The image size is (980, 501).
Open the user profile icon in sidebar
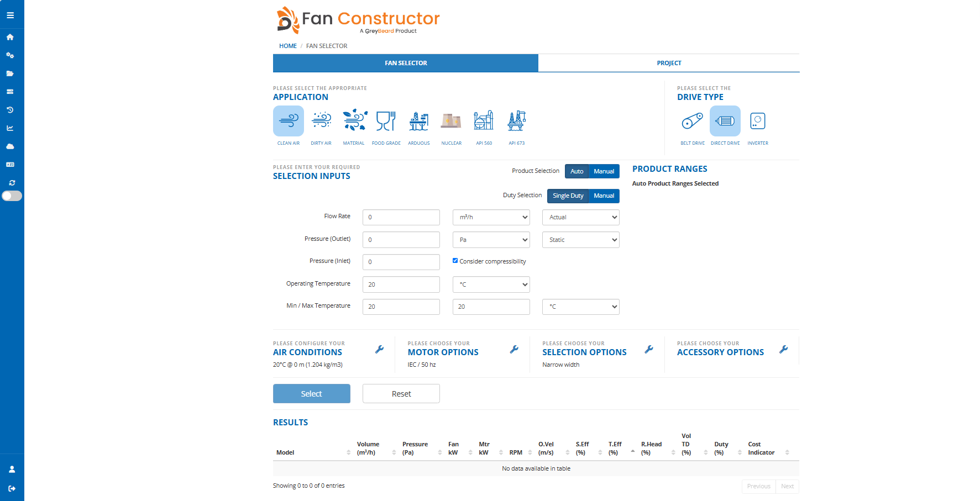12,470
